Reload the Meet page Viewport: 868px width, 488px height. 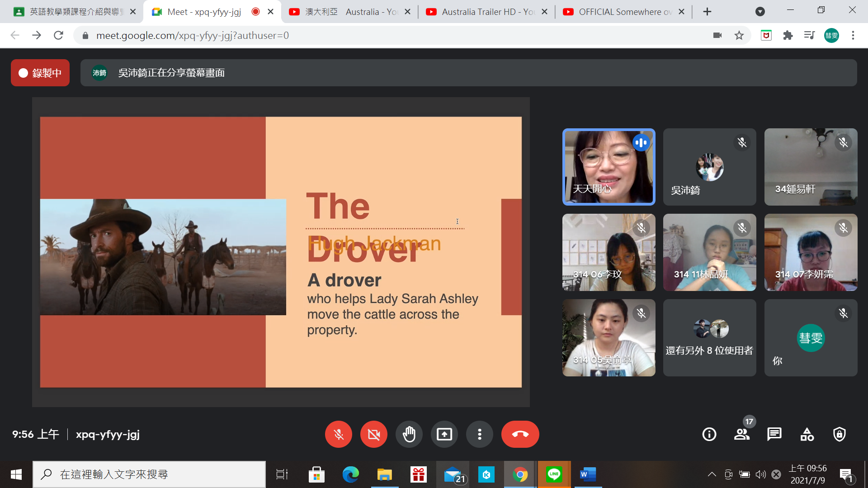(58, 35)
